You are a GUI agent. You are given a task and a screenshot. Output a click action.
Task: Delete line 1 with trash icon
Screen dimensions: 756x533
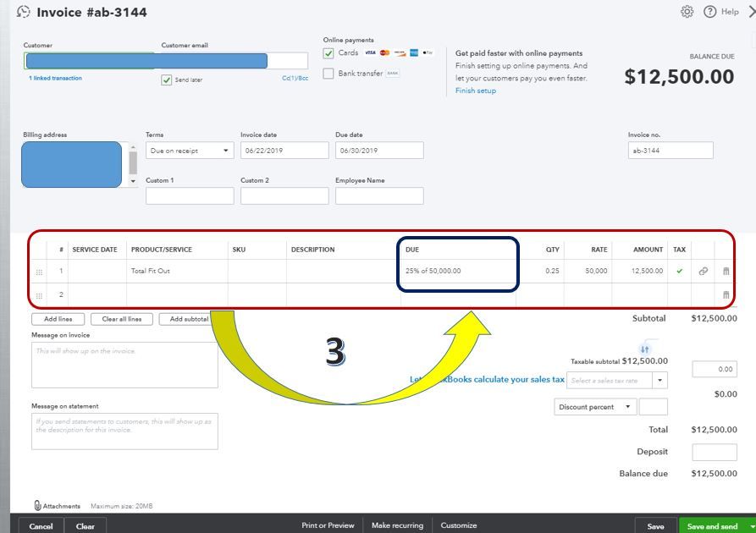click(726, 271)
